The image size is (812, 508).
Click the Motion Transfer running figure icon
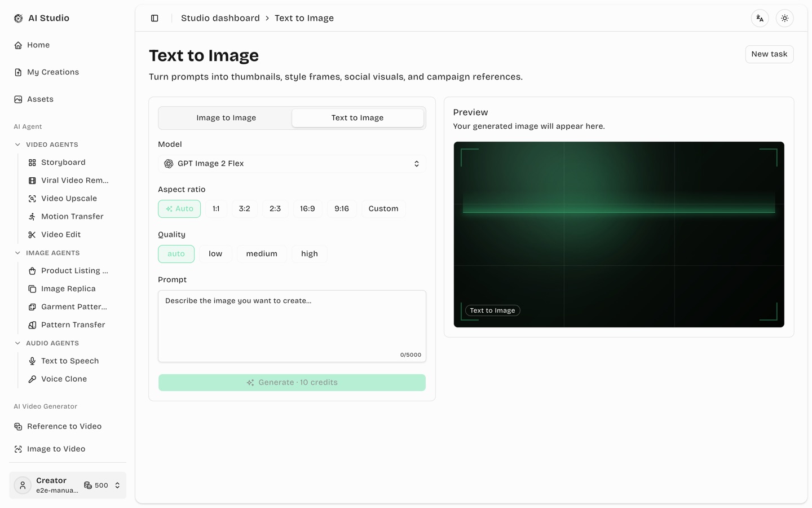pyautogui.click(x=32, y=217)
